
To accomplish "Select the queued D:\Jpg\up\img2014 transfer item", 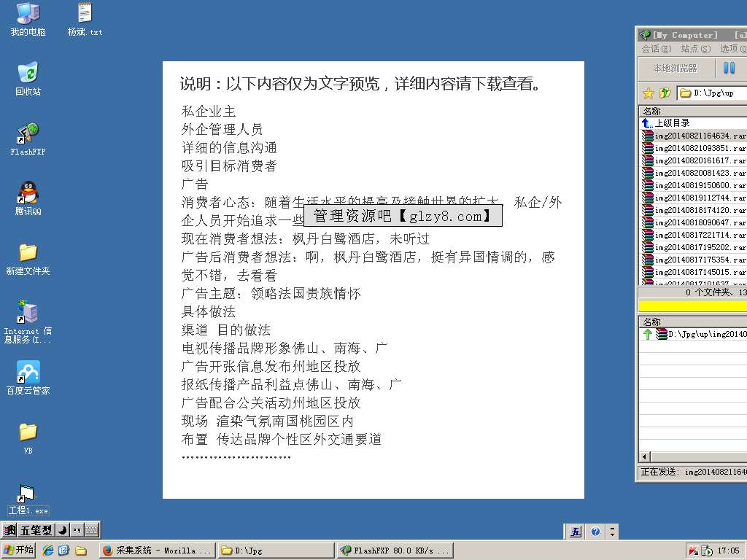I will [x=693, y=334].
